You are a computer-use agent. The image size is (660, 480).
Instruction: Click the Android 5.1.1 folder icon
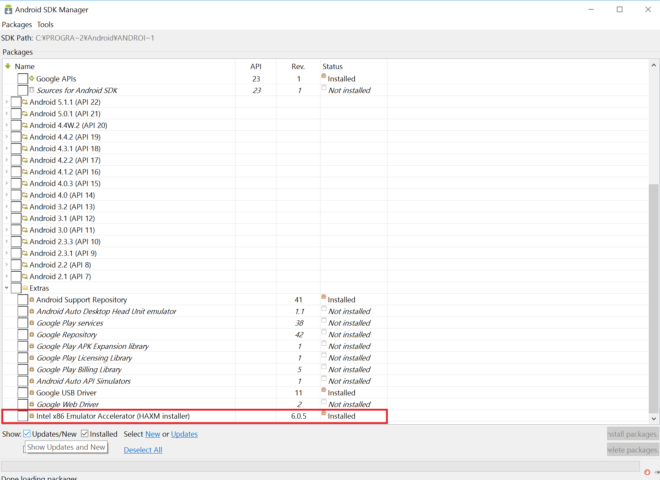click(x=24, y=102)
